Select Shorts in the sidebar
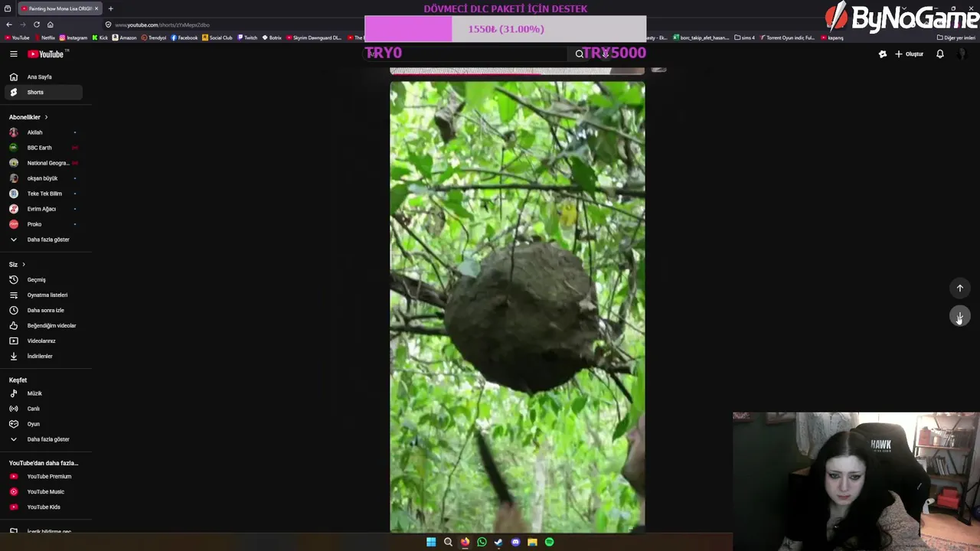 [x=43, y=92]
